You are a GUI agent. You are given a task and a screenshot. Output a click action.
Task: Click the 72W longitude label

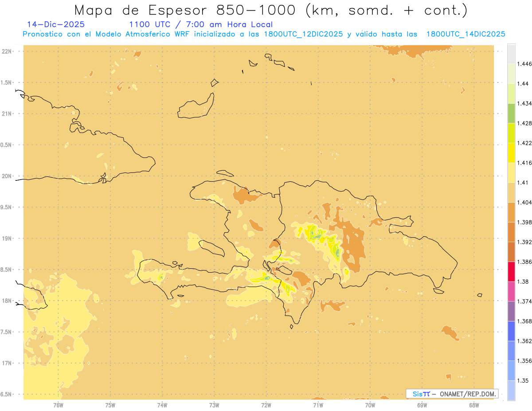pyautogui.click(x=266, y=405)
